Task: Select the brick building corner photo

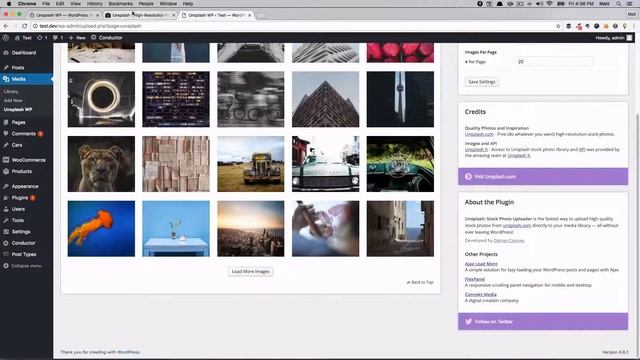Action: (326, 99)
